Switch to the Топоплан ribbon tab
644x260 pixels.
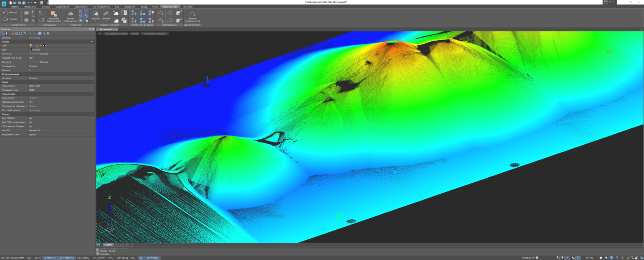(x=187, y=7)
